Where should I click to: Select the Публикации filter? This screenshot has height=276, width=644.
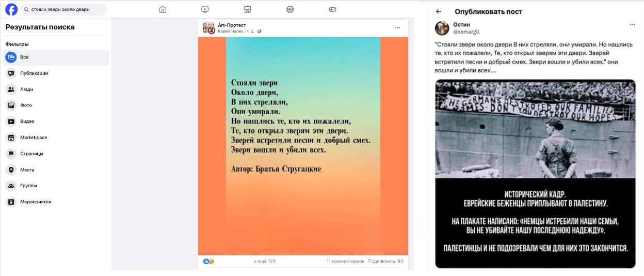tap(57, 73)
